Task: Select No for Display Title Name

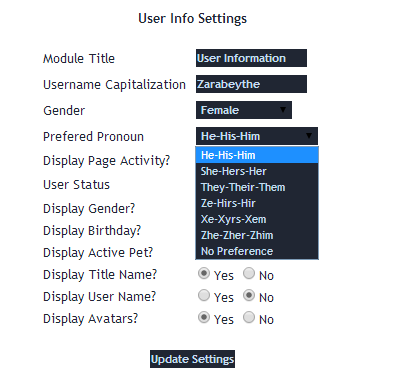Action: click(249, 274)
